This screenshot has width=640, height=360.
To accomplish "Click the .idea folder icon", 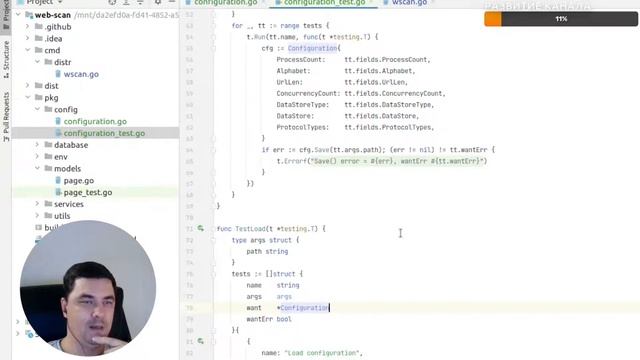I will point(39,38).
